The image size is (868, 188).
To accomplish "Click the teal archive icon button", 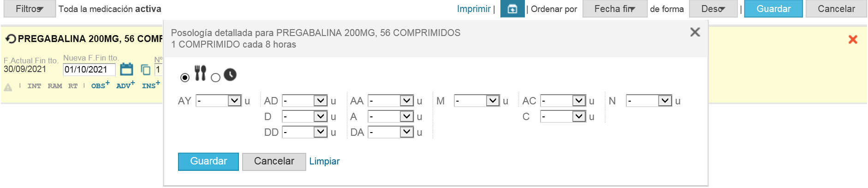I will click(512, 9).
